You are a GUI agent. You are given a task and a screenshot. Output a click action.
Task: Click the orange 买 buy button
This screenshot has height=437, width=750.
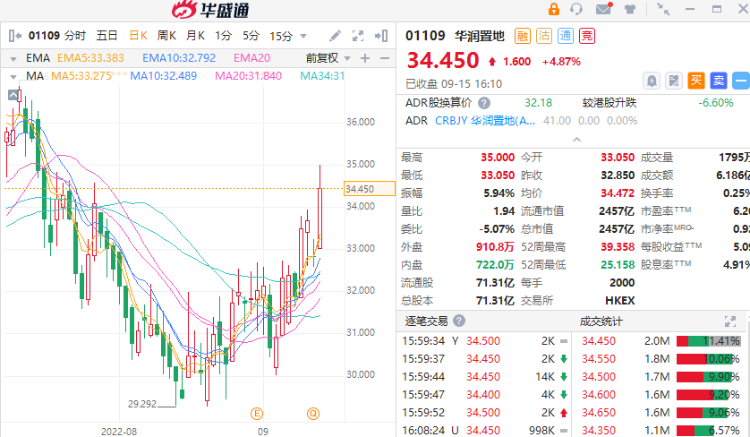click(x=696, y=81)
